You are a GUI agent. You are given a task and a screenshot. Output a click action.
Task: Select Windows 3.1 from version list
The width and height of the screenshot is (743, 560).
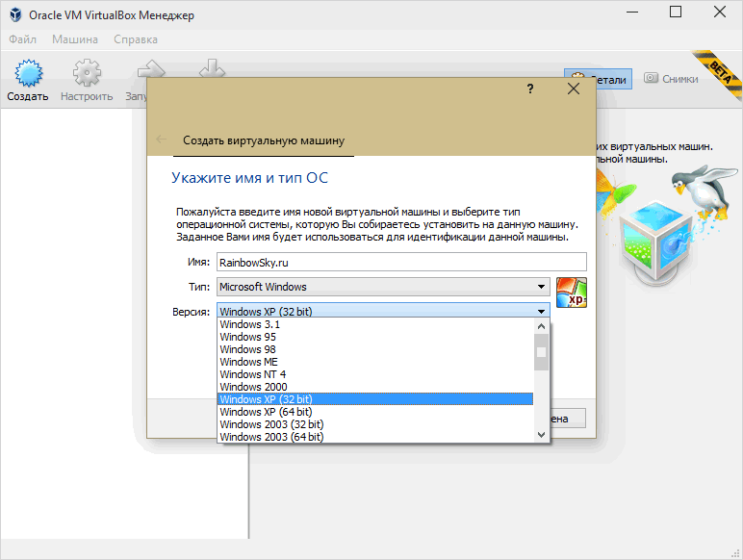click(375, 324)
